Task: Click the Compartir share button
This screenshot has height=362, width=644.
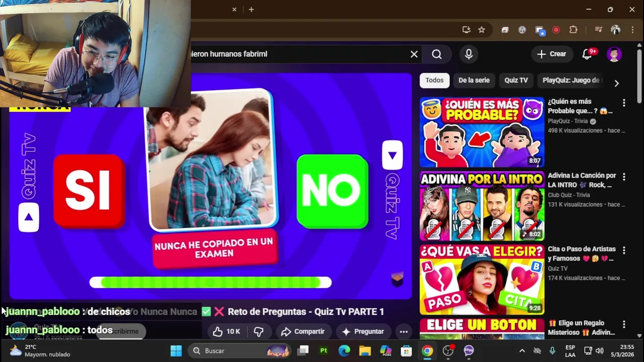Action: click(x=303, y=331)
